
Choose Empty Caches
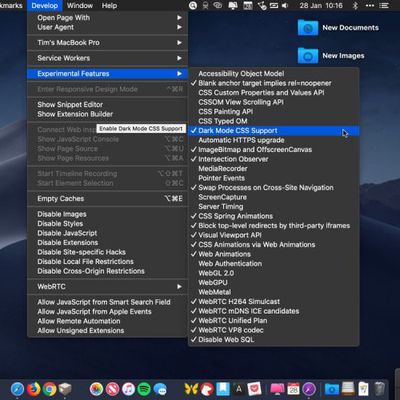point(107,199)
